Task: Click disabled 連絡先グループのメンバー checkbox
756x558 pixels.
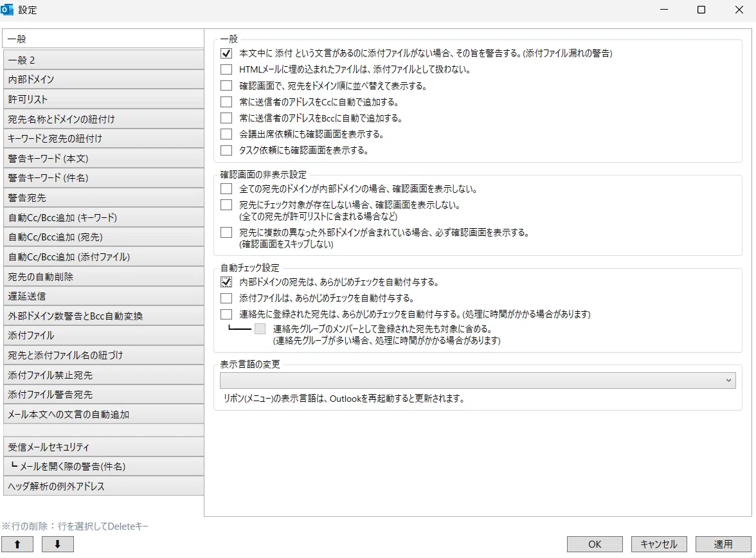Action: point(260,329)
